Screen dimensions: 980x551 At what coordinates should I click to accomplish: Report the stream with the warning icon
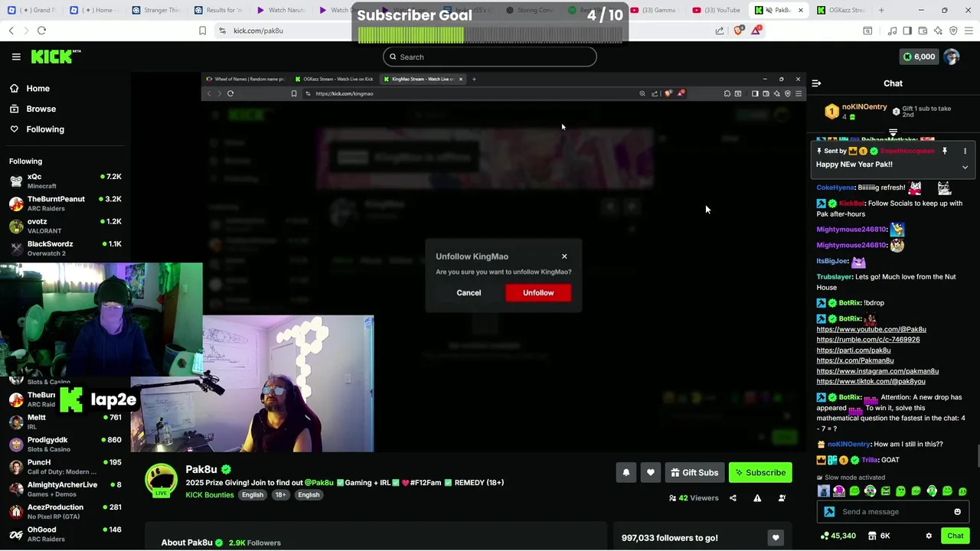pyautogui.click(x=757, y=498)
